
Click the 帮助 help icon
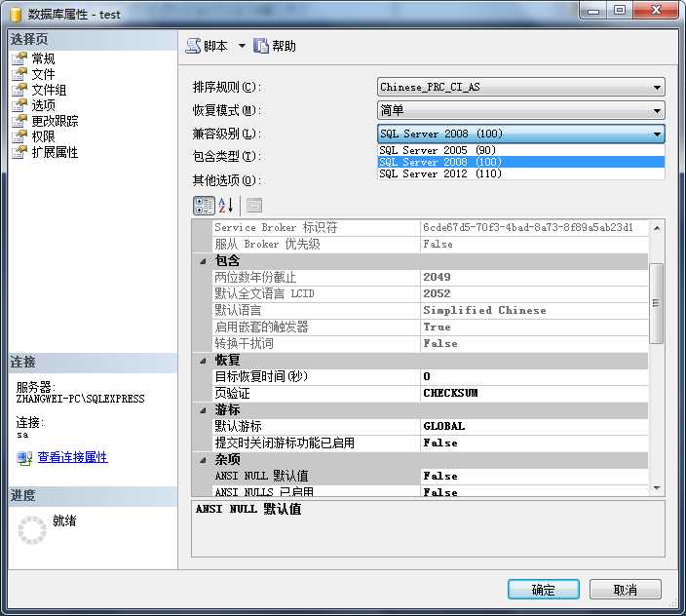click(x=261, y=46)
